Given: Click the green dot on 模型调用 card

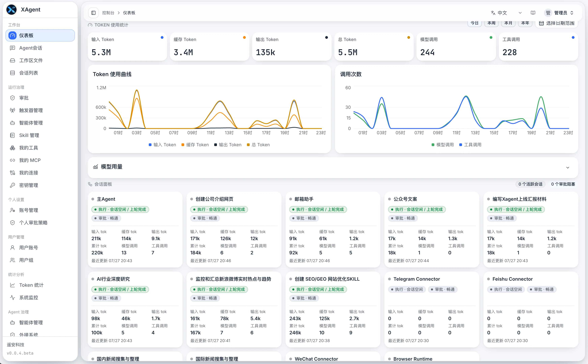Looking at the screenshot, I should (x=491, y=38).
